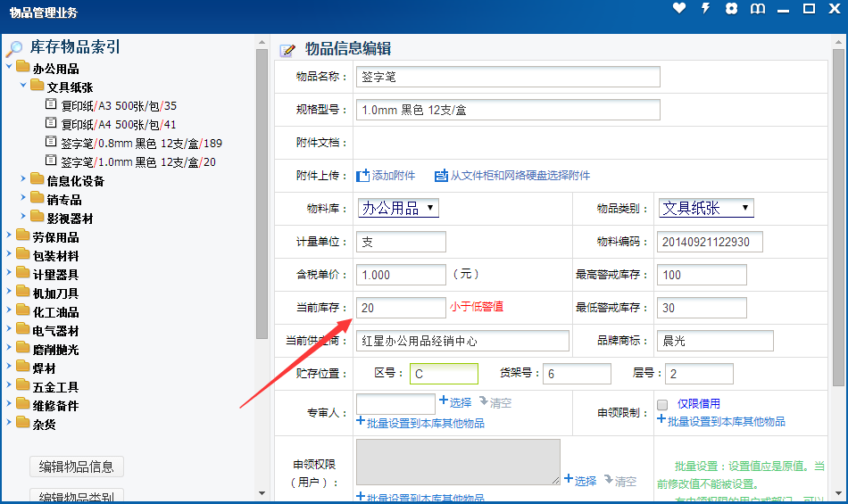This screenshot has width=848, height=504.
Task: Click the 影视器材 folder icon
Action: pyautogui.click(x=37, y=216)
